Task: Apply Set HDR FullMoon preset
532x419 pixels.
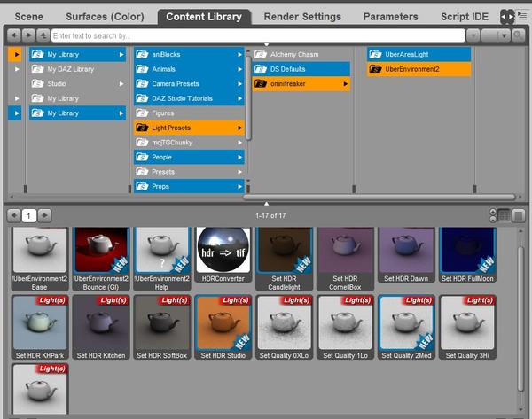Action: coord(467,255)
